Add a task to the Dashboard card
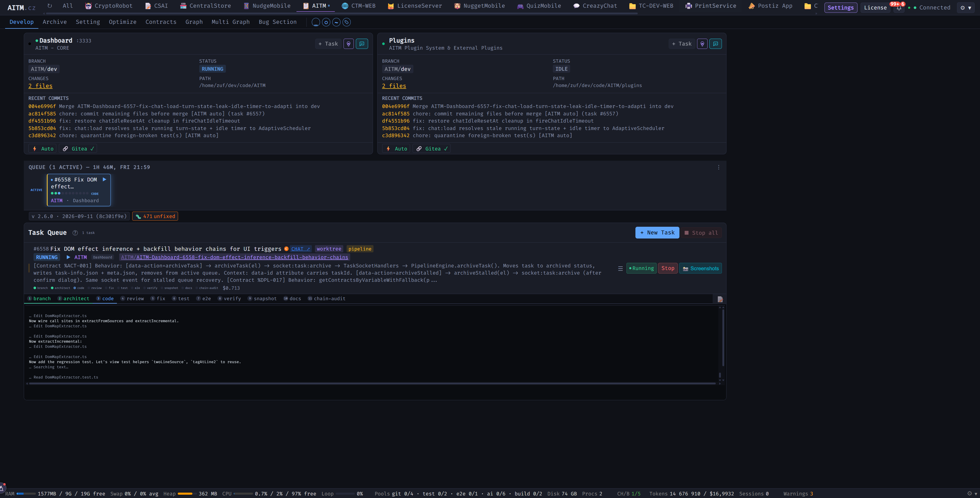 (328, 44)
